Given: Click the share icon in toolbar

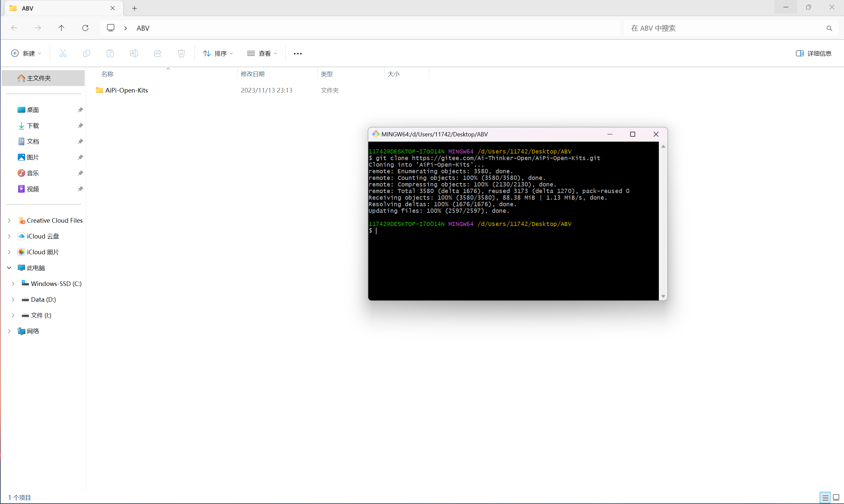Looking at the screenshot, I should coord(158,53).
